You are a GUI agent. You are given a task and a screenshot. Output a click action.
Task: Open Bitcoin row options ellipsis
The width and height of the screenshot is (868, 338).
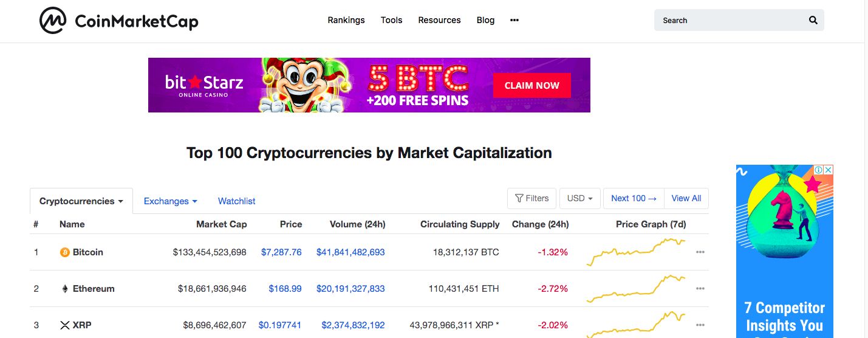coord(700,252)
